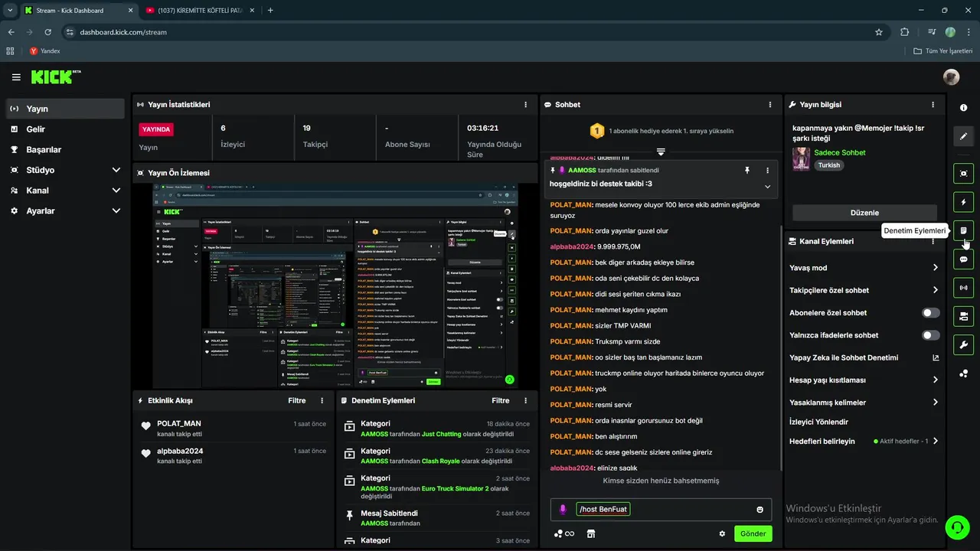Click the Düzenle button
980x551 pixels.
pyautogui.click(x=864, y=213)
